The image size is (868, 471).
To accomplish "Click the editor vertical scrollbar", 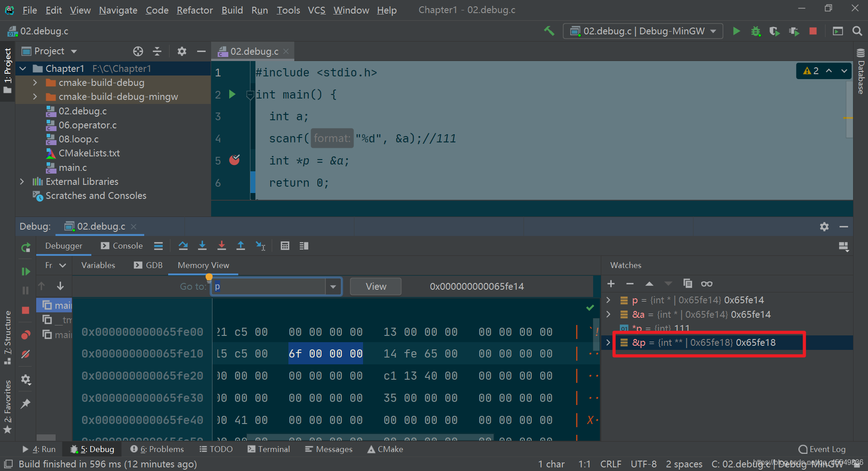I will click(849, 109).
